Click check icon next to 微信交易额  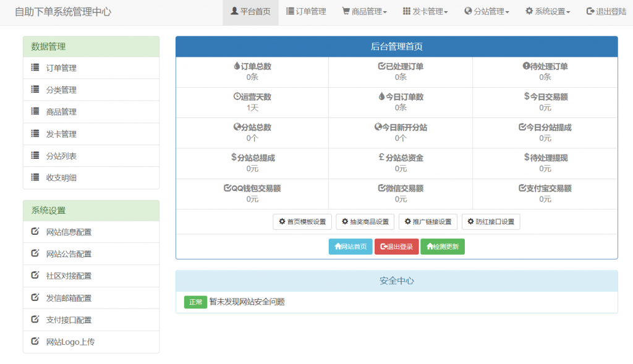point(382,188)
